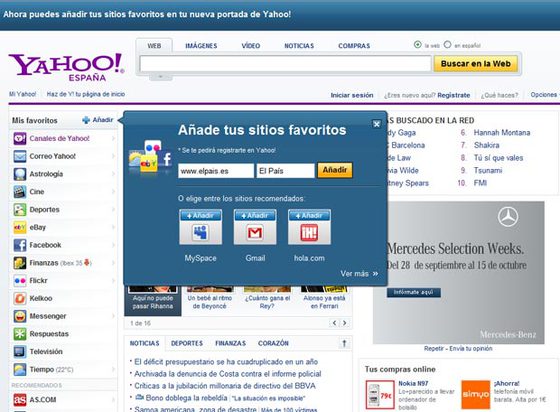Expand the Cine row arrow
The width and height of the screenshot is (560, 412).
[x=113, y=192]
